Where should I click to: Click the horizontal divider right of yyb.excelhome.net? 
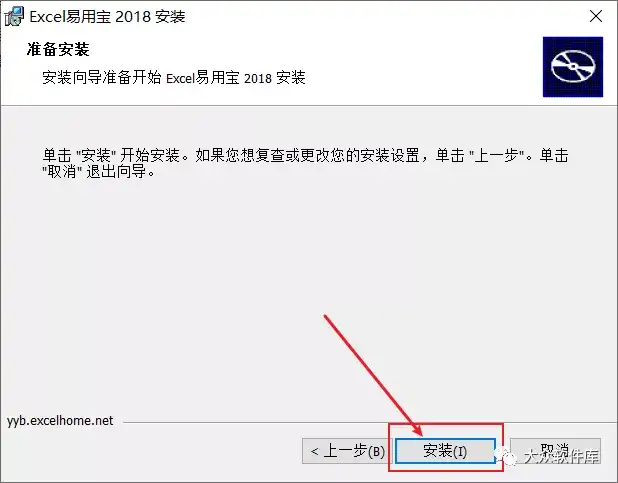[370, 422]
